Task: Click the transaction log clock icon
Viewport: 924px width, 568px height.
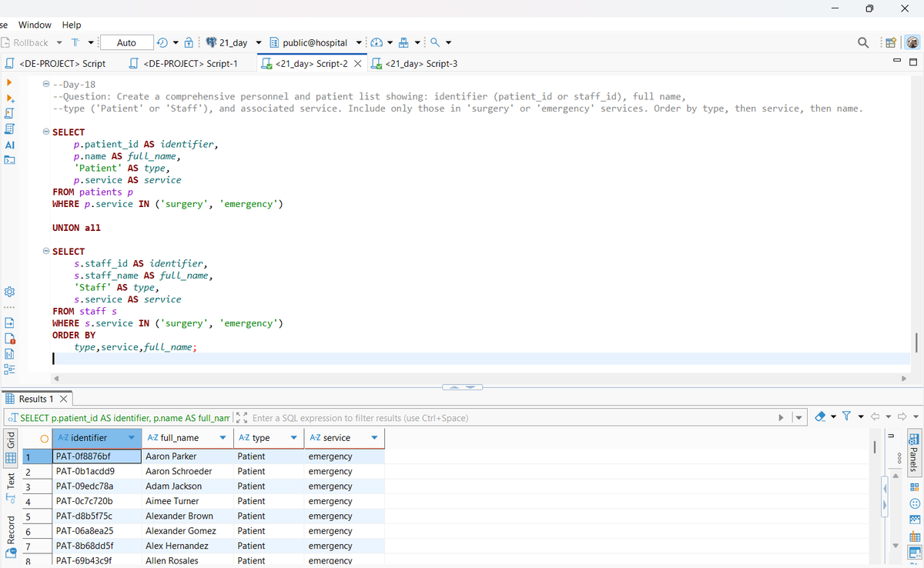Action: pyautogui.click(x=162, y=42)
